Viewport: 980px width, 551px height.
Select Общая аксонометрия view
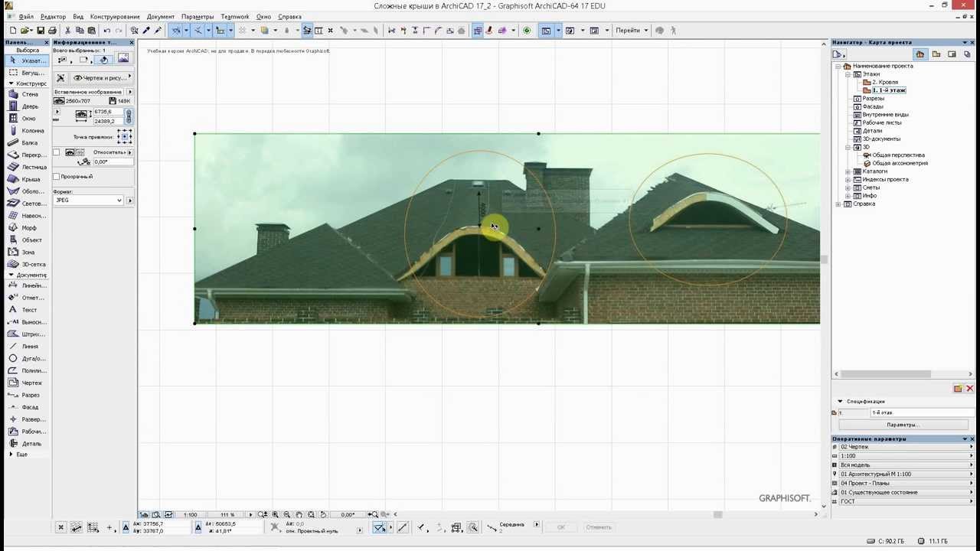pyautogui.click(x=899, y=163)
